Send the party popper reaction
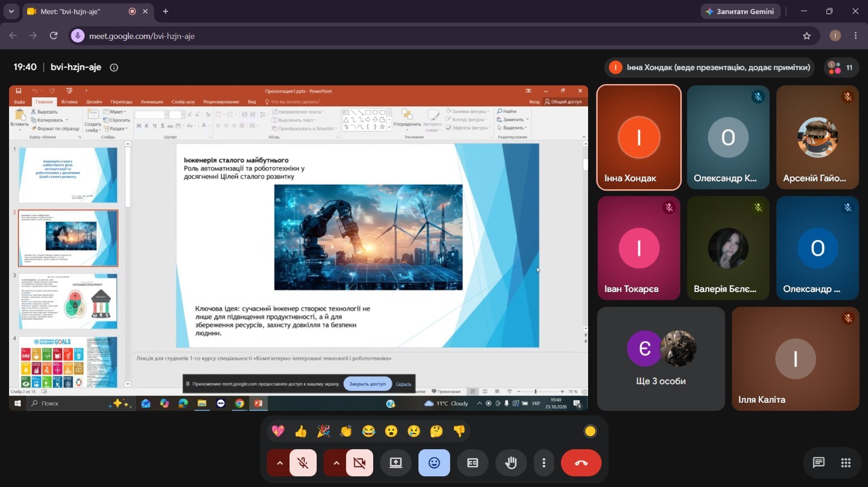Screen dimensions: 868x487 coord(323,432)
